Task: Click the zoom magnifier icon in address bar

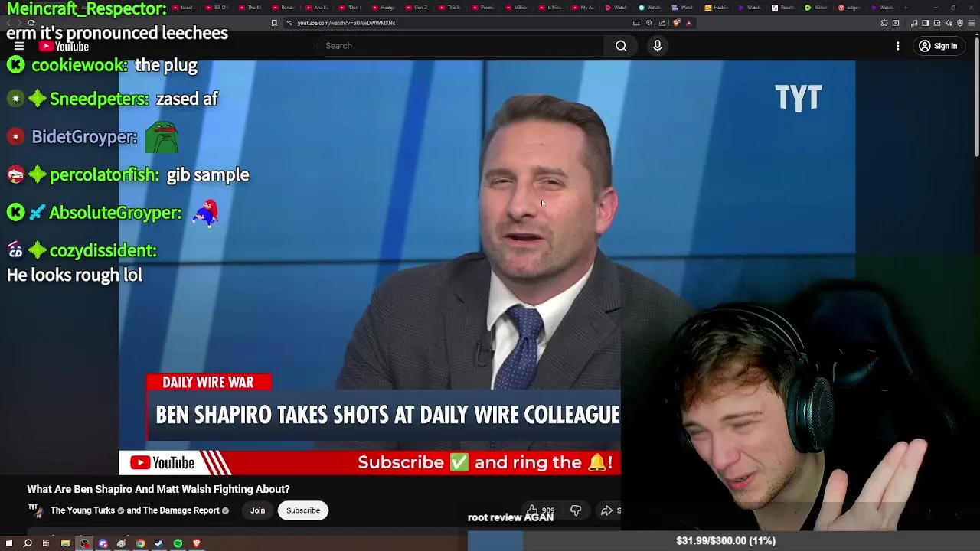Action: (648, 23)
